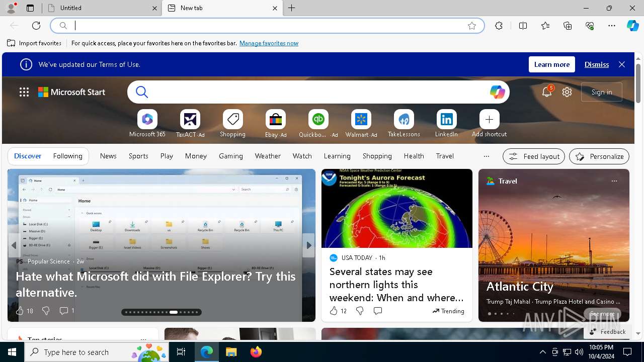Refresh the current page
The image size is (644, 362).
click(36, 26)
